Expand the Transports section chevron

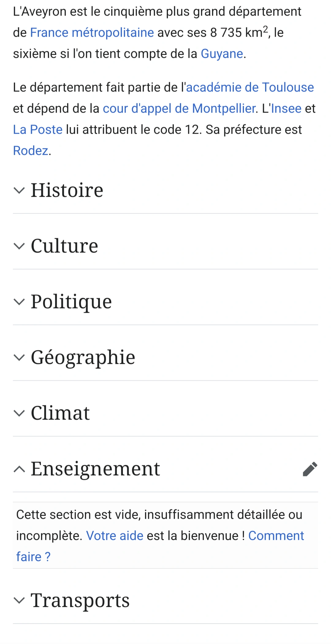(19, 600)
